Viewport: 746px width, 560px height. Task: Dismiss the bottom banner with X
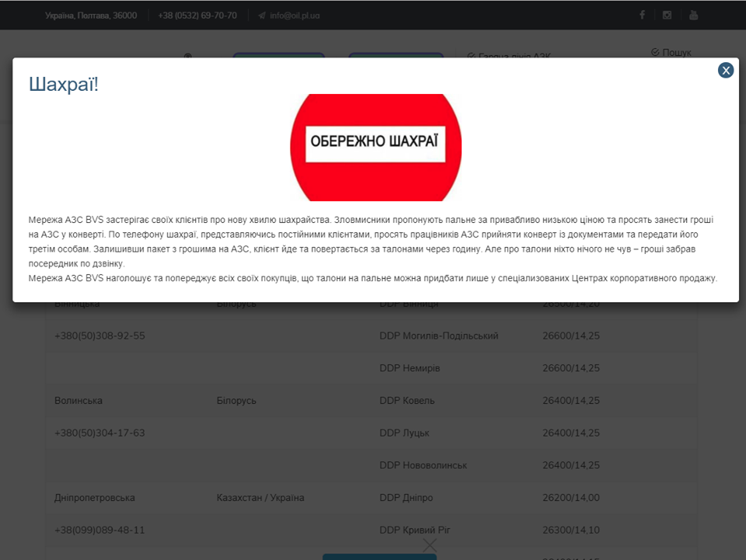[430, 544]
